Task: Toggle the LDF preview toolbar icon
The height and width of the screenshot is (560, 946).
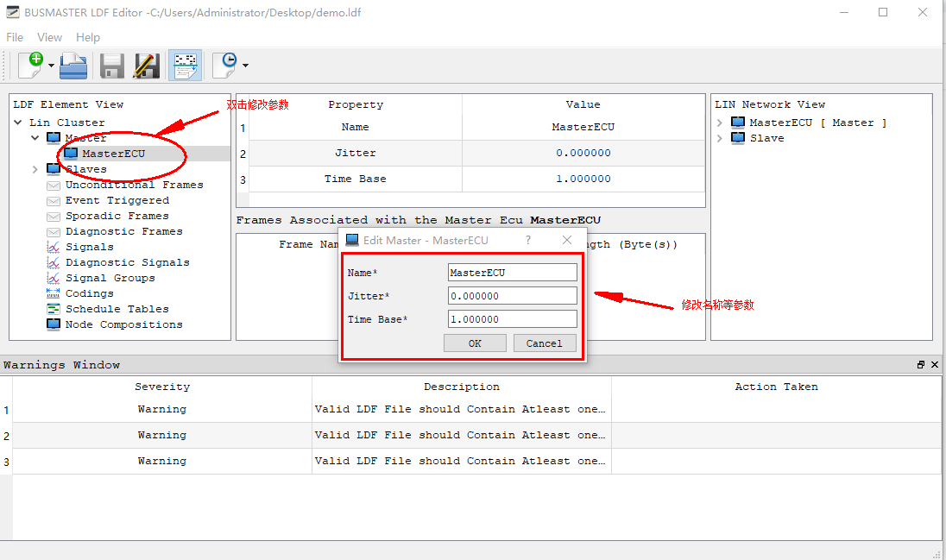Action: point(186,66)
